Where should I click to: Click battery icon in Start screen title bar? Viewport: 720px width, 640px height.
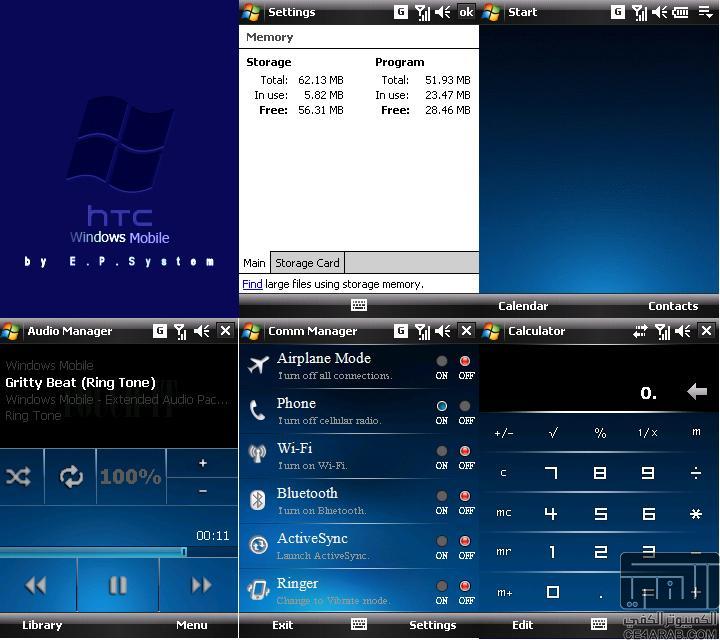(x=680, y=12)
